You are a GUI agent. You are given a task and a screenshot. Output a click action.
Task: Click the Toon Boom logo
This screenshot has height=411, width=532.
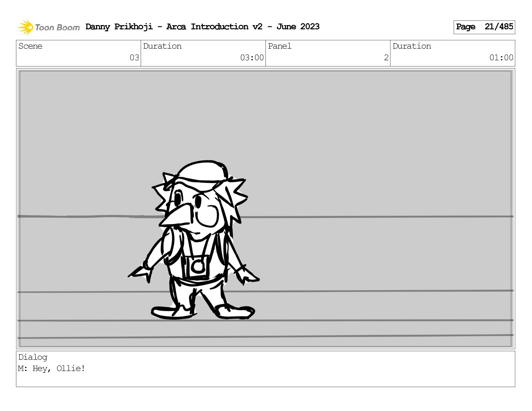click(48, 27)
